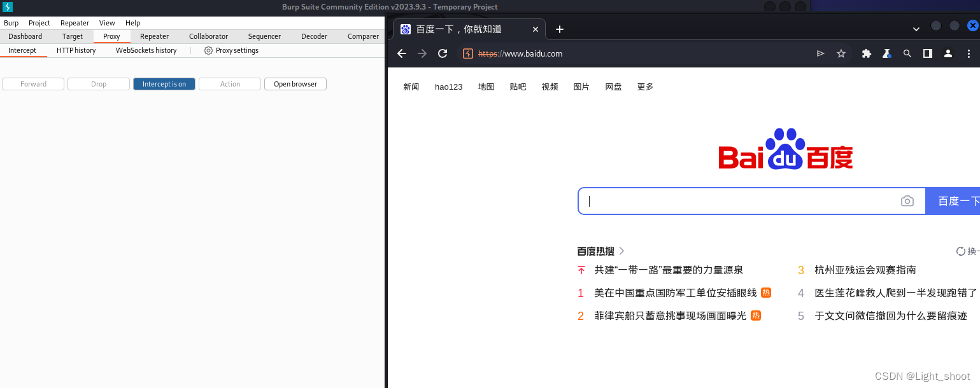Open the Burp menu

pyautogui.click(x=11, y=23)
